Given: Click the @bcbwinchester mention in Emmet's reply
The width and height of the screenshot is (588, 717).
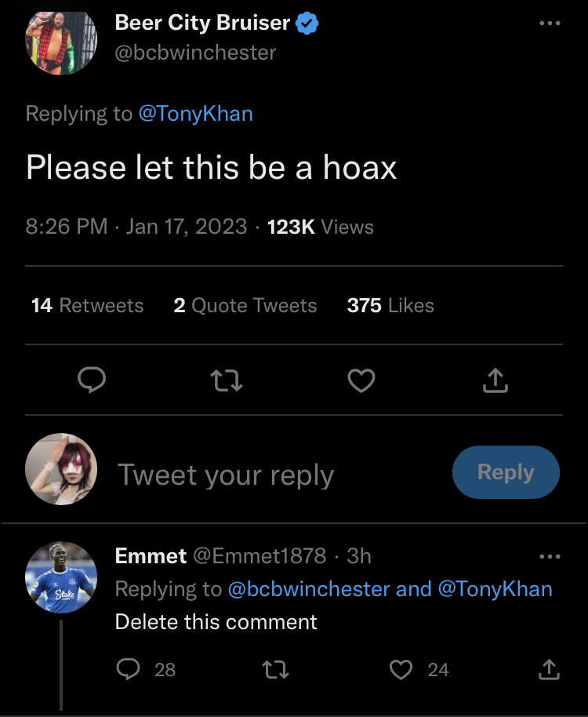Looking at the screenshot, I should [308, 589].
